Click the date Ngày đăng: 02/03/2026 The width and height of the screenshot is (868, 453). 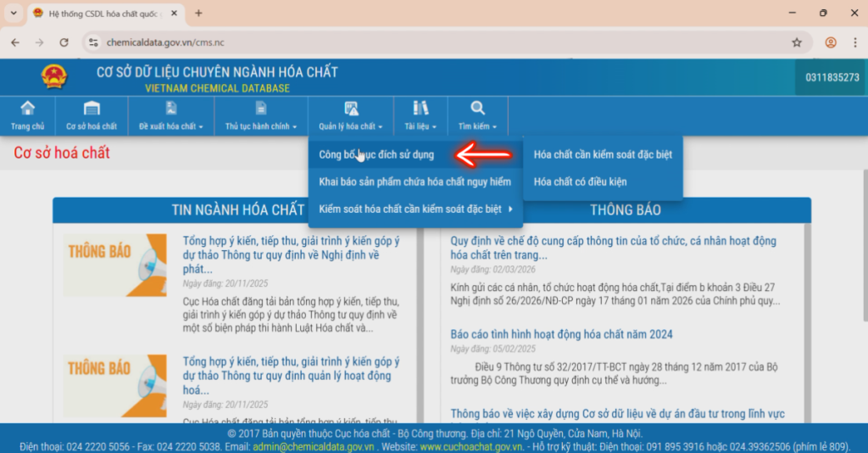tap(492, 270)
